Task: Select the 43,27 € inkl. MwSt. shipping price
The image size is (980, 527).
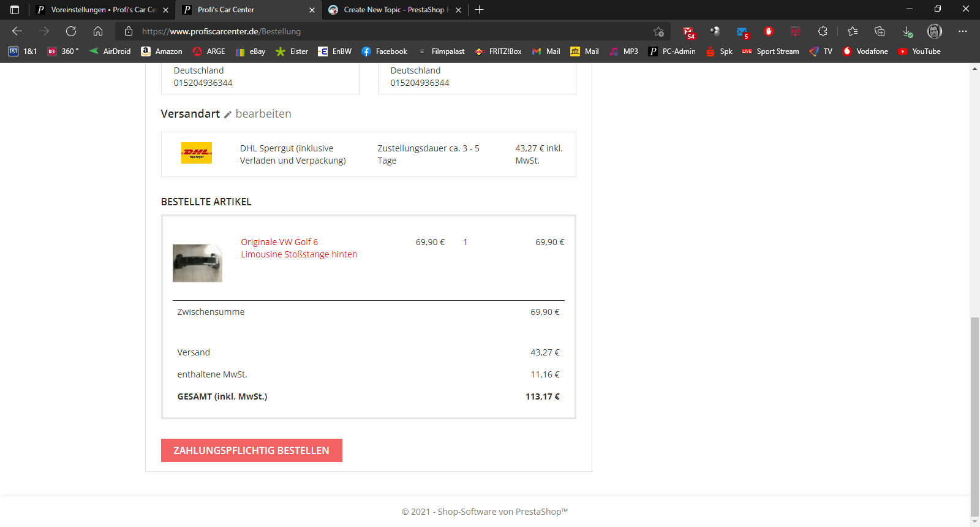Action: [x=539, y=154]
